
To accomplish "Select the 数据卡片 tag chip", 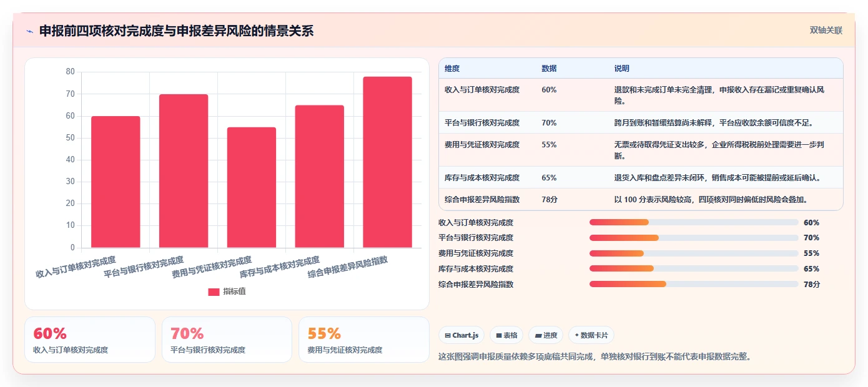I will click(591, 335).
